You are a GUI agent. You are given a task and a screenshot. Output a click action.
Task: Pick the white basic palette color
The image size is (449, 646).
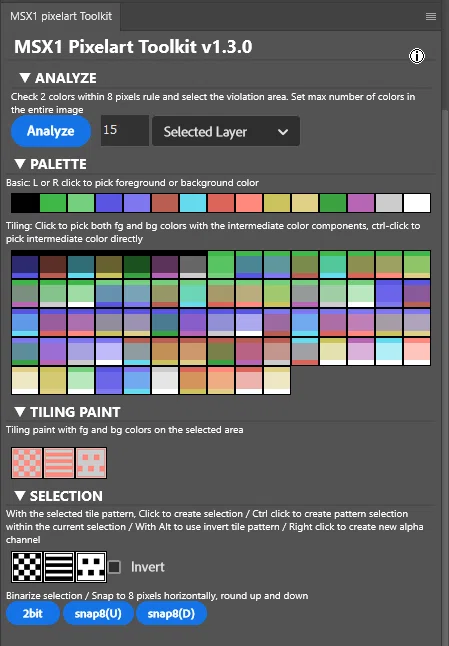pos(417,203)
